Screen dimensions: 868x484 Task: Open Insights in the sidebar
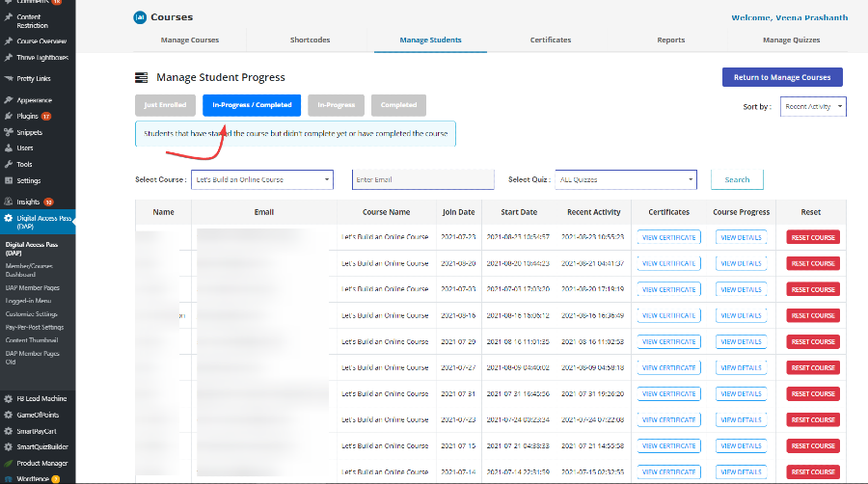pyautogui.click(x=28, y=202)
